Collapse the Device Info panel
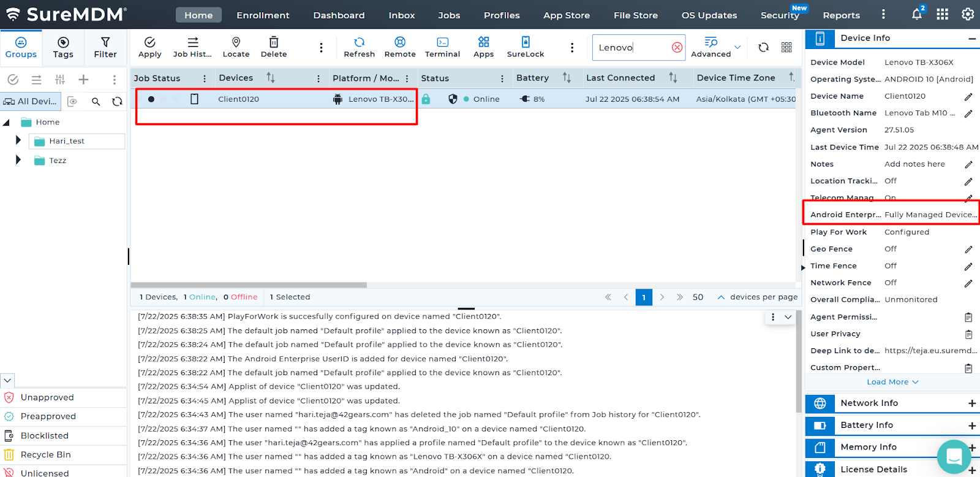Viewport: 980px width, 477px height. pos(972,39)
